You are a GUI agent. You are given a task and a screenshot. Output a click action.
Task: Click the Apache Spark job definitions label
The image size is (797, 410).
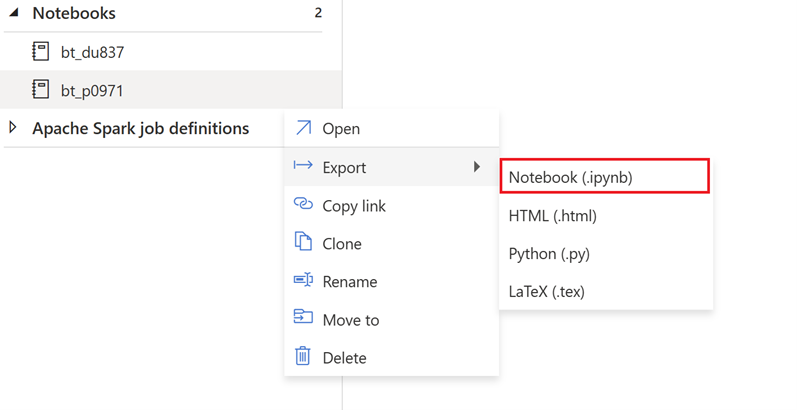pos(140,128)
